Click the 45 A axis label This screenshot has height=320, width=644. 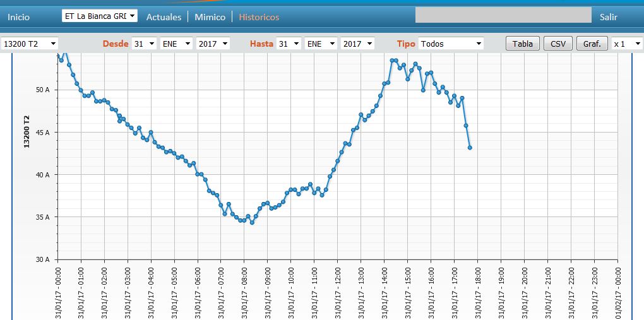42,133
